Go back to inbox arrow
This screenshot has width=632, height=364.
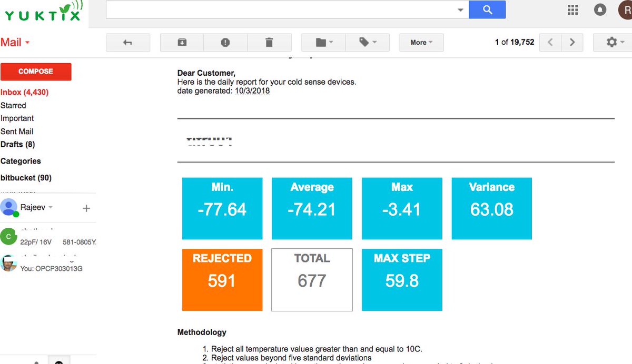pos(128,43)
